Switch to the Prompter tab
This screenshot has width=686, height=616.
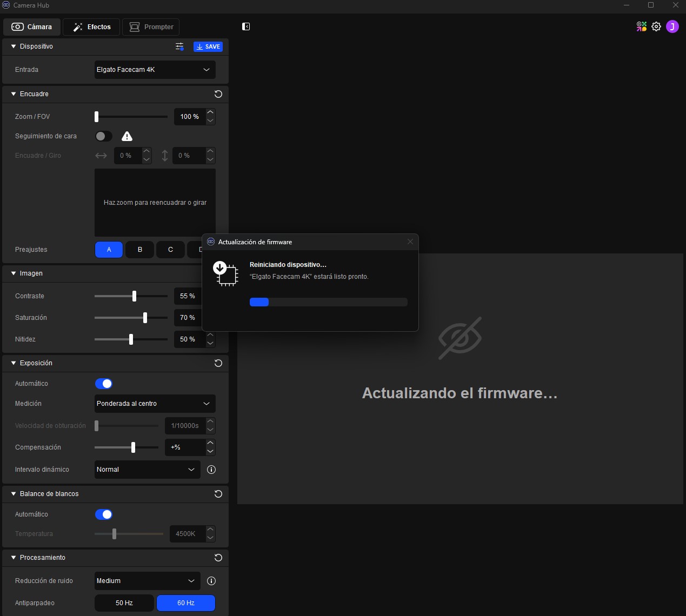151,27
